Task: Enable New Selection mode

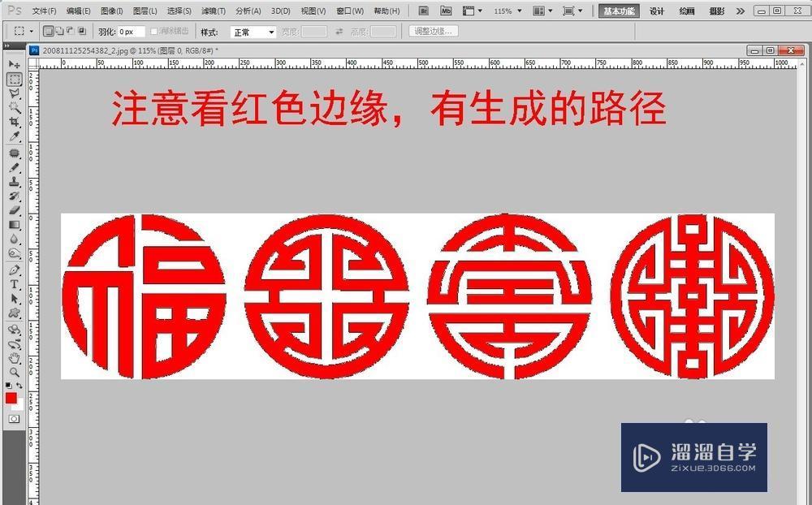Action: 48,31
